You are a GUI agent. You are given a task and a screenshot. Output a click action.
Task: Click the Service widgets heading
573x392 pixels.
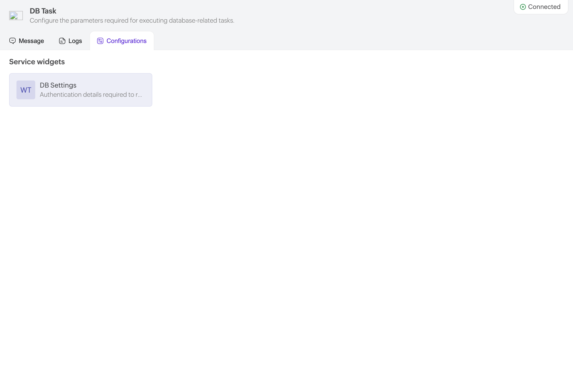click(x=37, y=62)
